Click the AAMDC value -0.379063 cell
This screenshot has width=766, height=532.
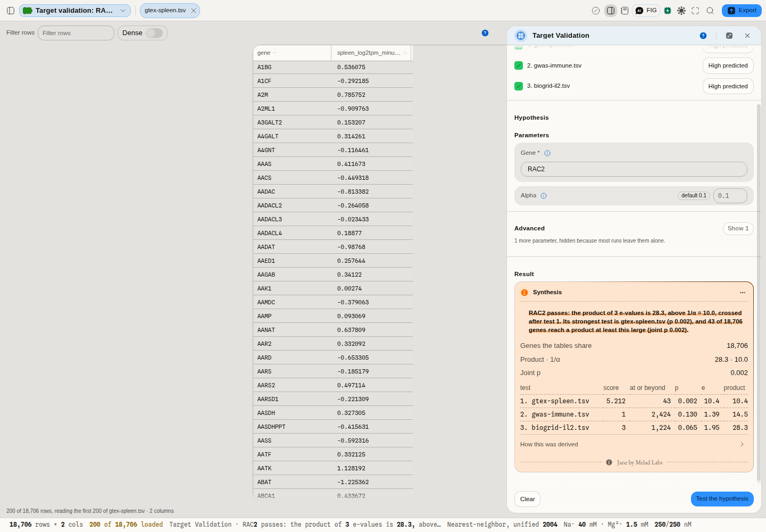click(372, 302)
